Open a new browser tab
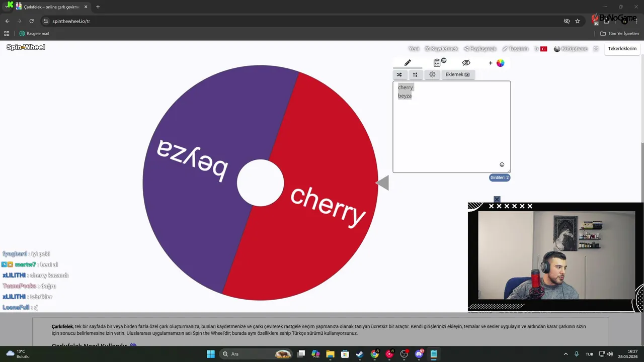The image size is (644, 362). pos(98,7)
